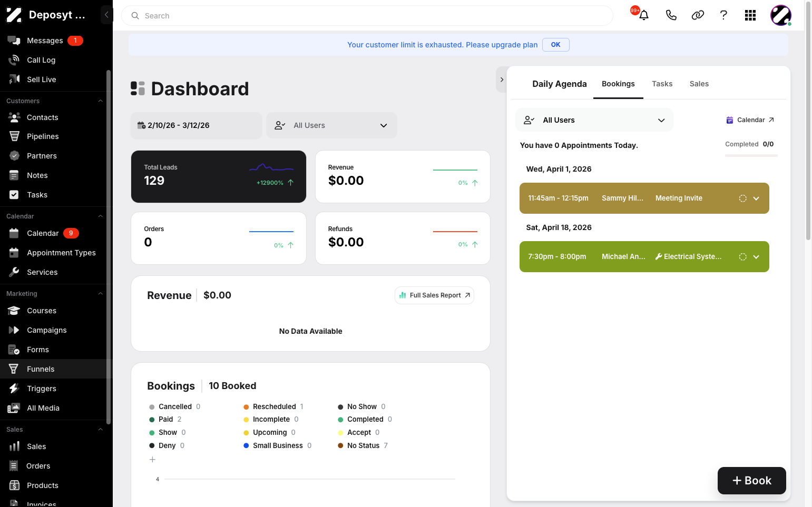
Task: Open the apps grid icon
Action: [750, 15]
